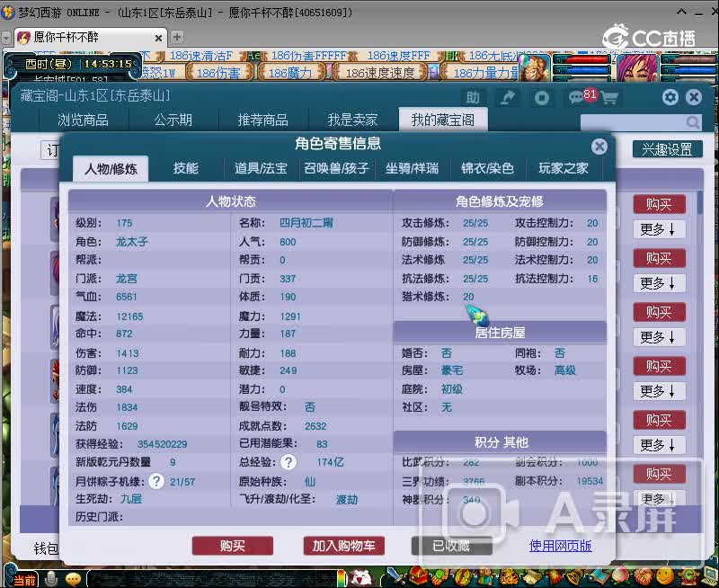
Task: Click the microphone icon in chat bar
Action: 50,579
